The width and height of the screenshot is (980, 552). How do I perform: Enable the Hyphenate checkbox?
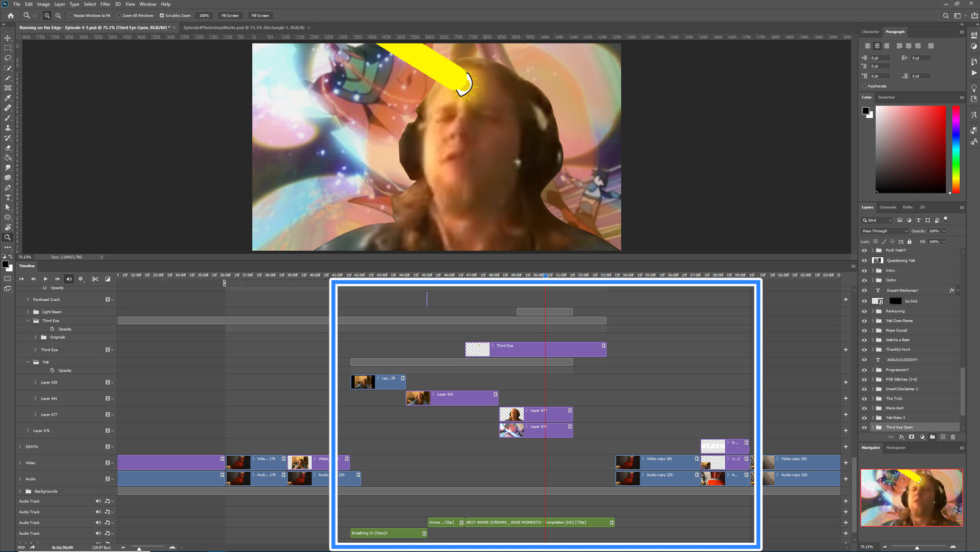coord(864,86)
